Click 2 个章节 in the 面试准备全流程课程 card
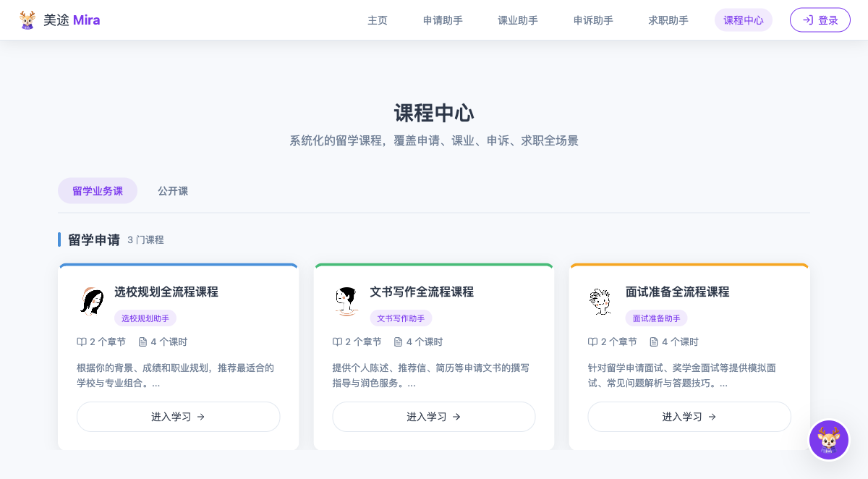Viewport: 868px width, 479px height. tap(619, 342)
